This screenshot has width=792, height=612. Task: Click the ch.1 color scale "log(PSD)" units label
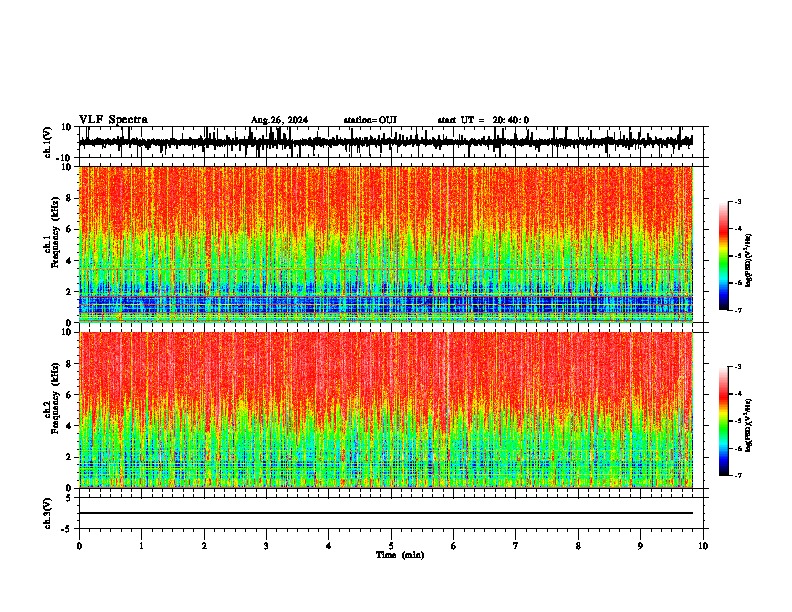click(748, 260)
